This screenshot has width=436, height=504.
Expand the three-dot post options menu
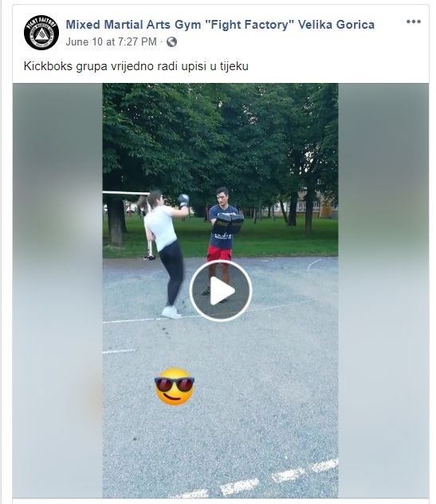[x=413, y=22]
